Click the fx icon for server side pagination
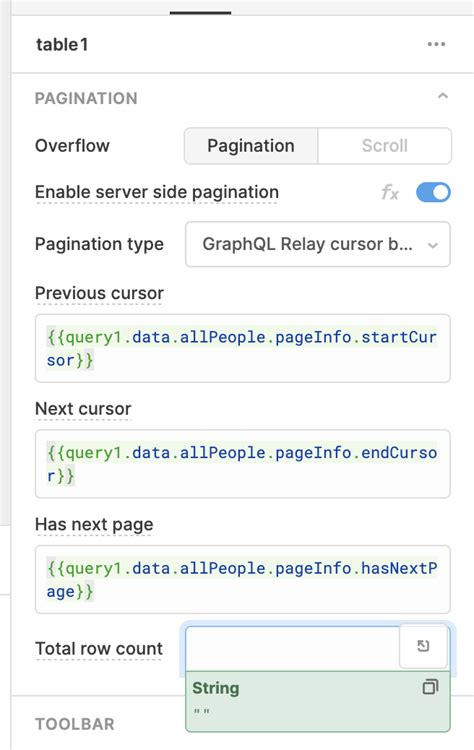474x750 pixels. click(x=390, y=193)
